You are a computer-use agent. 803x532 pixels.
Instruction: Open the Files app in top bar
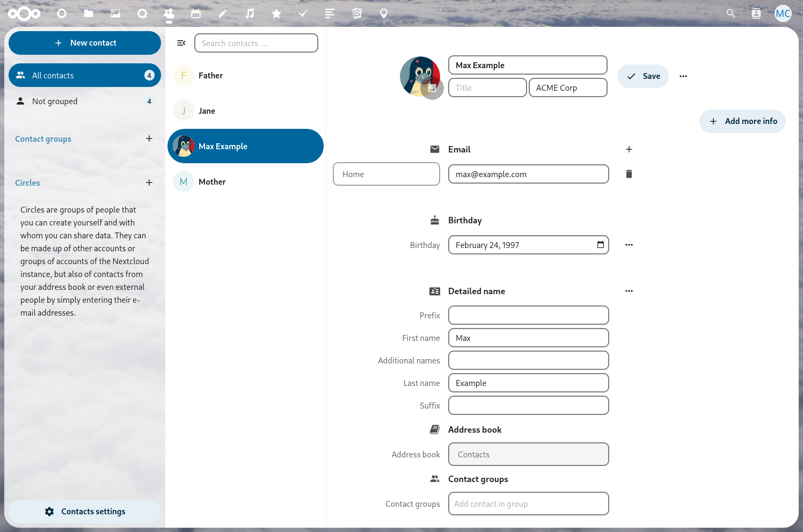(89, 13)
